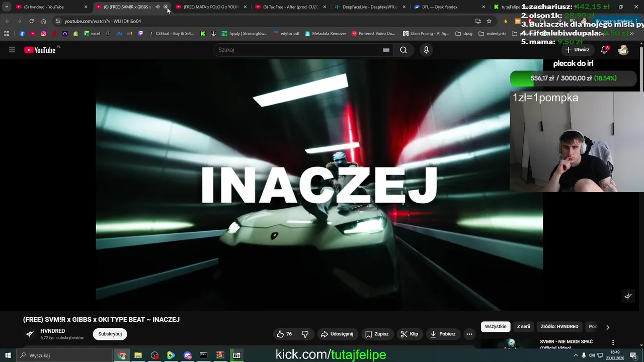The image size is (644, 362).
Task: Click the video title FREE SVM!R x GIBBS
Action: pos(101,319)
